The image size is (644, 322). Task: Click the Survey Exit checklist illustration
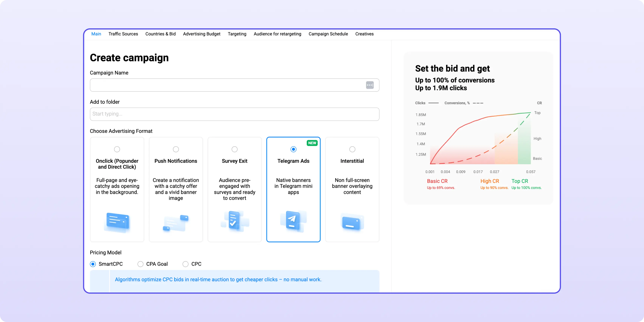[x=235, y=221]
